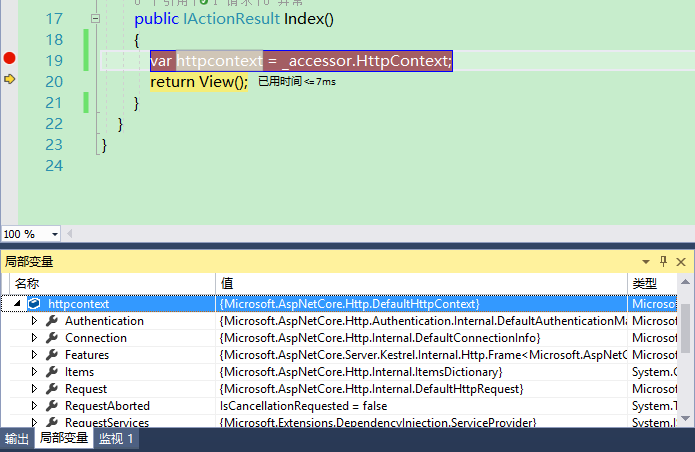Click the wrench icon beside Authentication

click(x=52, y=320)
